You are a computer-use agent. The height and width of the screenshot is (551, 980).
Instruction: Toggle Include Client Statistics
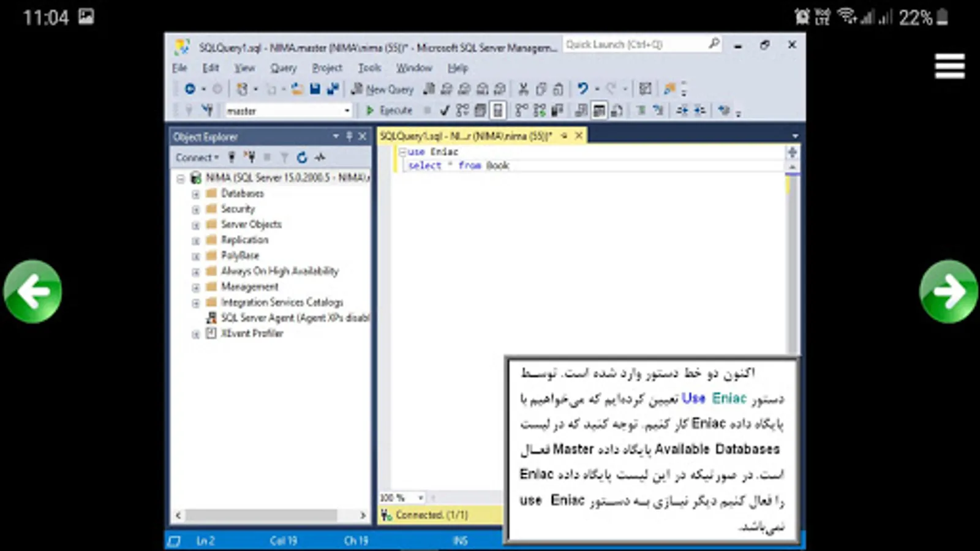point(557,110)
